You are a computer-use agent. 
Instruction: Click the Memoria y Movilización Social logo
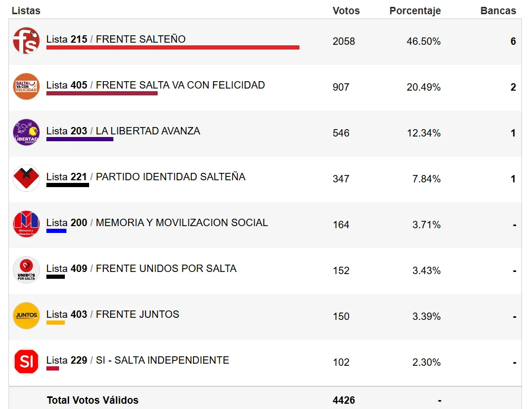[x=26, y=224]
